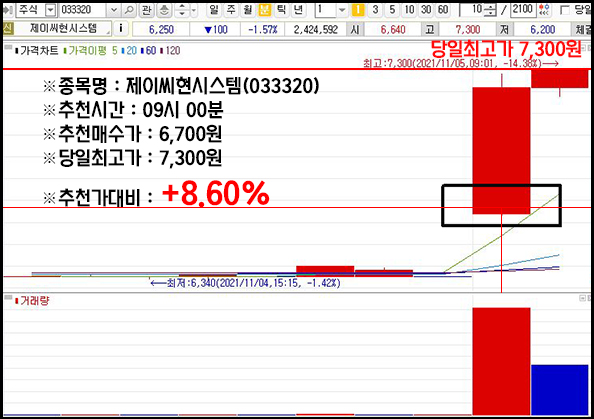
Task: Select the 30 minute interval button
Action: point(426,10)
